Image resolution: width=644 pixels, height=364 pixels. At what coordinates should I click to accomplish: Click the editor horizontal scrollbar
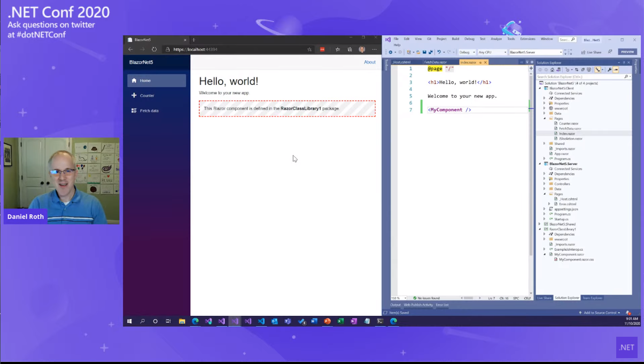coord(468,298)
